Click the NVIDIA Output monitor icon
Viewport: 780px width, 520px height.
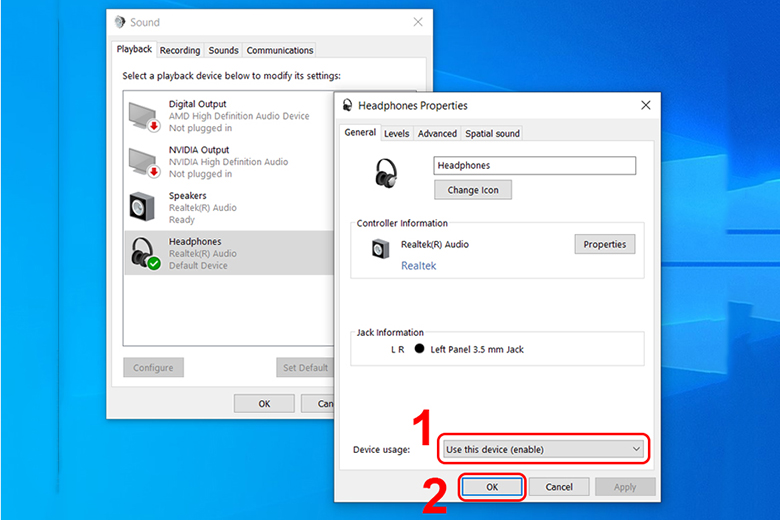click(x=144, y=162)
